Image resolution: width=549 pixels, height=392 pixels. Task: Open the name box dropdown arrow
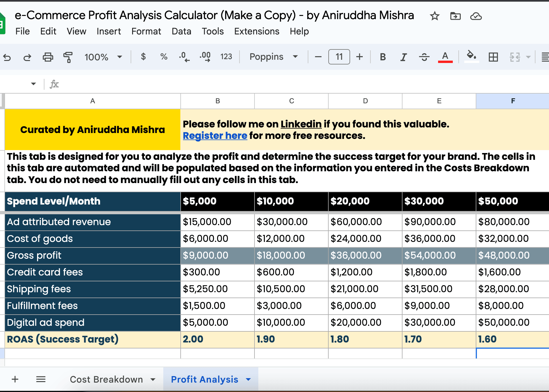34,84
